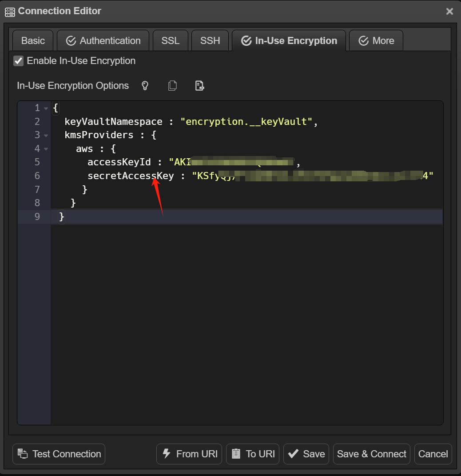
Task: Select the In-Use Encryption tab
Action: pos(289,41)
